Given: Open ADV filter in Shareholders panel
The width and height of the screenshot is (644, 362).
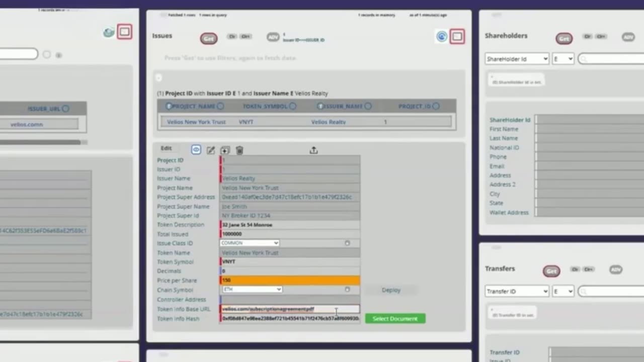Looking at the screenshot, I should point(628,37).
